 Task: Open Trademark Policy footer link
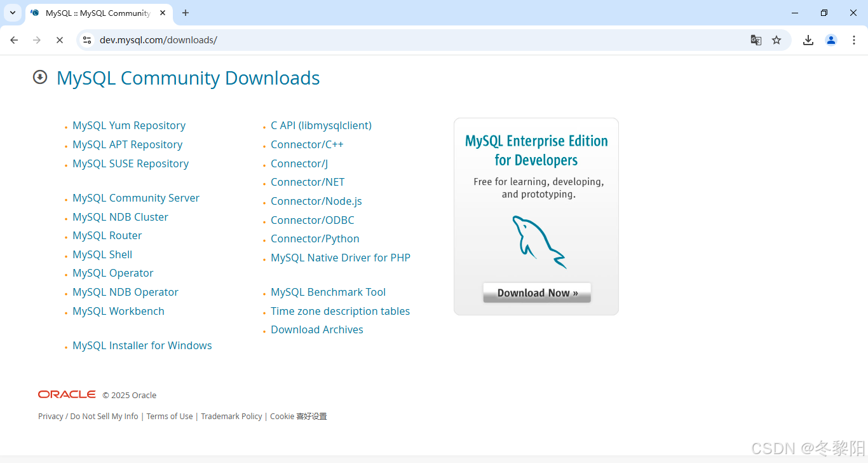231,416
